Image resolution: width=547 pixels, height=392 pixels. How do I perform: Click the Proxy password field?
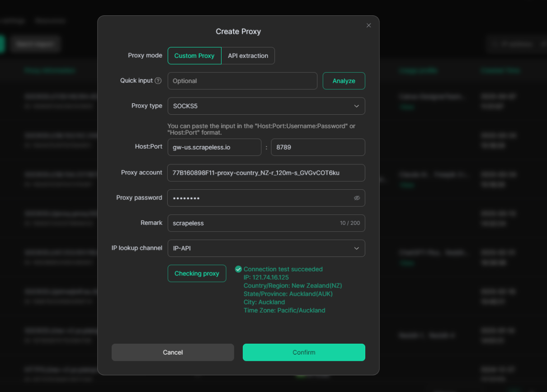click(x=266, y=198)
